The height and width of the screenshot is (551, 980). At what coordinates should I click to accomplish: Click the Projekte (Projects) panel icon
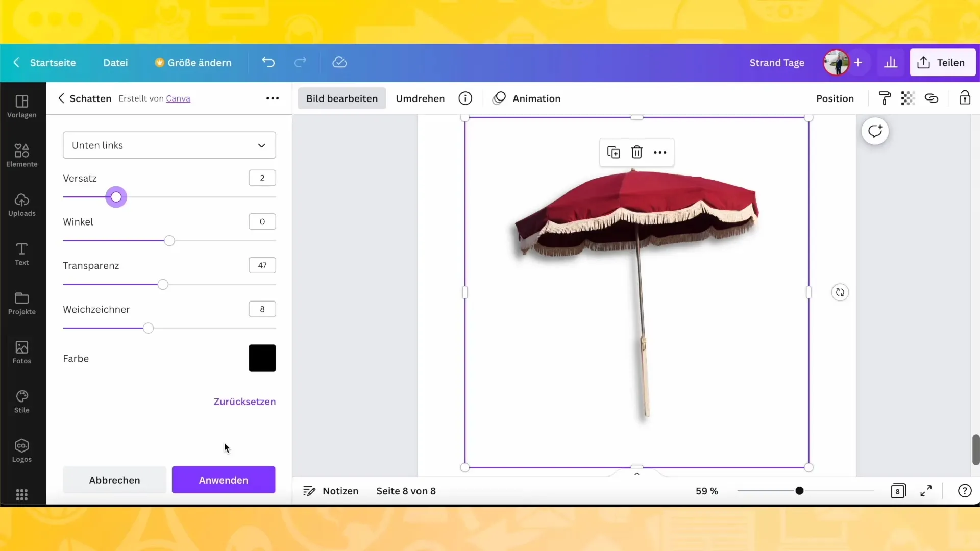[21, 302]
